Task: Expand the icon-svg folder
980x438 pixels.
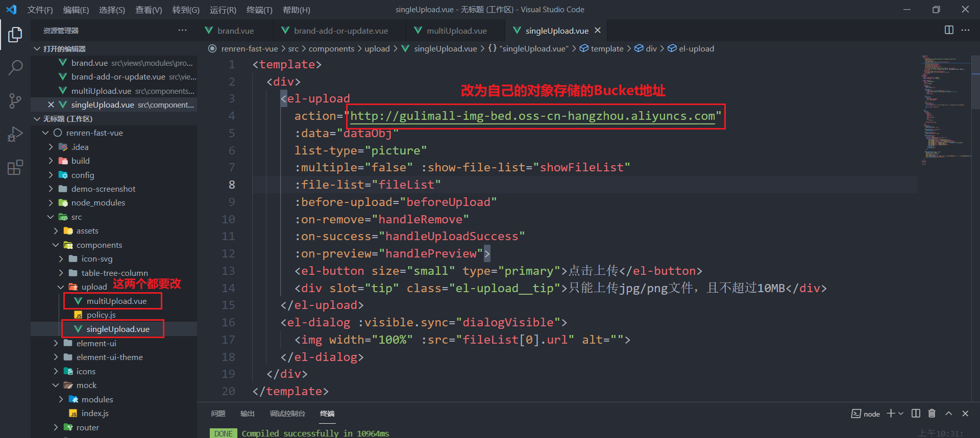Action: pos(114,259)
